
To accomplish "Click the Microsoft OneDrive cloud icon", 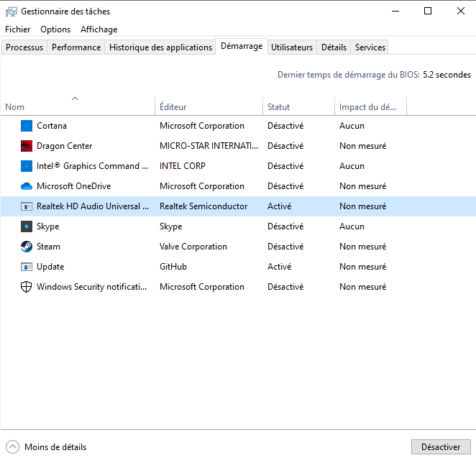I will click(27, 186).
